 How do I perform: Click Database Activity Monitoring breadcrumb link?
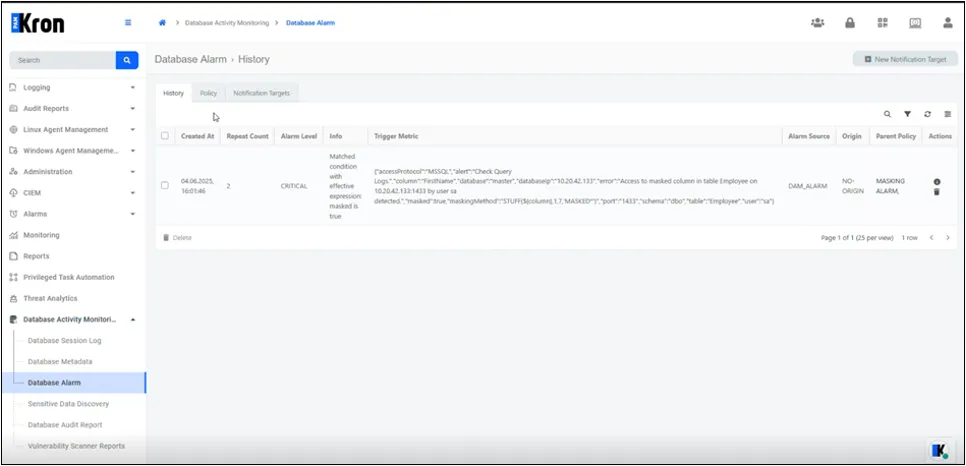click(x=227, y=23)
